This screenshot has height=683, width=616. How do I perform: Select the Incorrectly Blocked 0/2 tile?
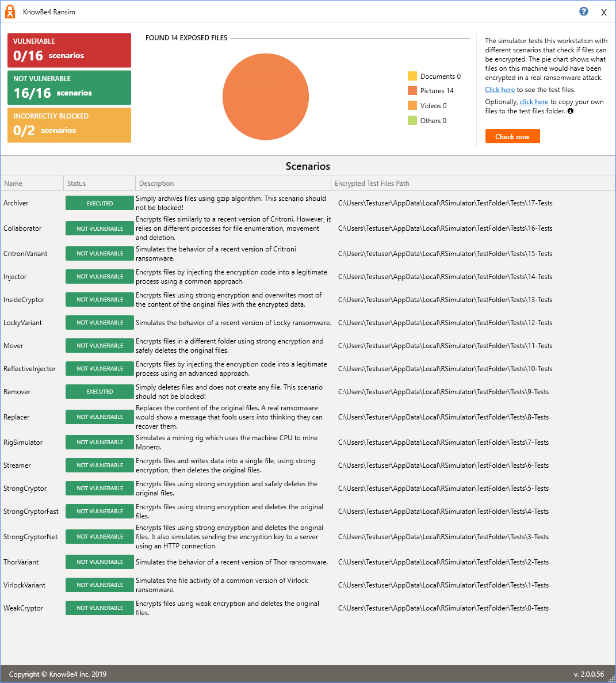(x=69, y=125)
